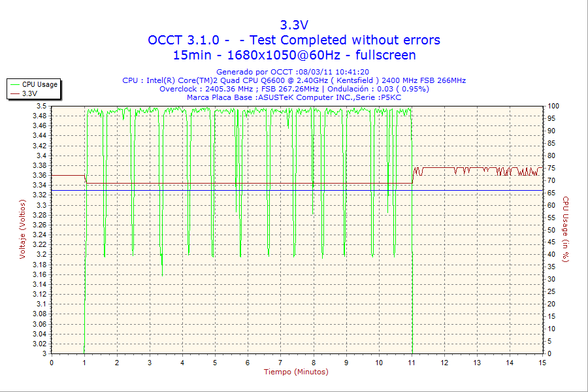Click the 'Tiempo (Minutos)' x-axis label
Screen dimensions: 588x392
tap(296, 372)
